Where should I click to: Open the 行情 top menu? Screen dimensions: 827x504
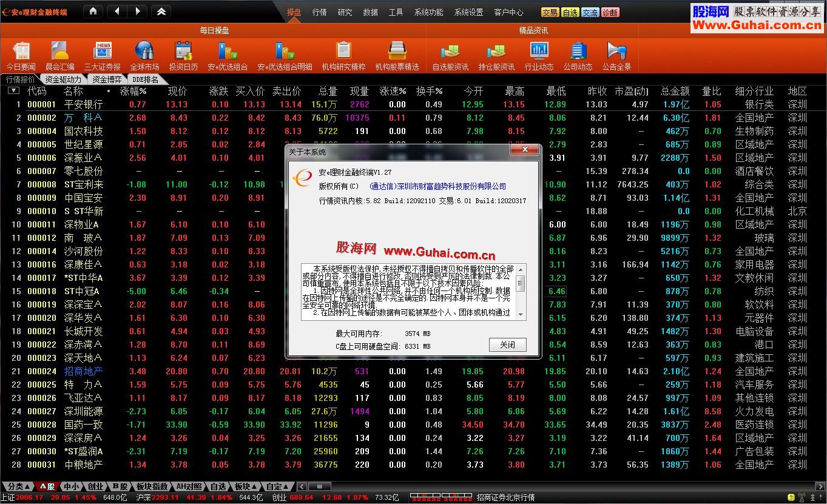point(320,12)
